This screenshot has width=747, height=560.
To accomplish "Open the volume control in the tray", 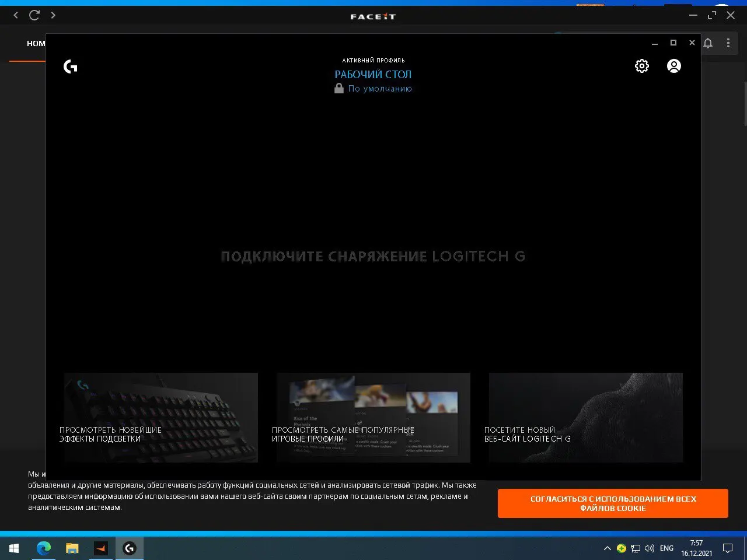I will coord(650,548).
